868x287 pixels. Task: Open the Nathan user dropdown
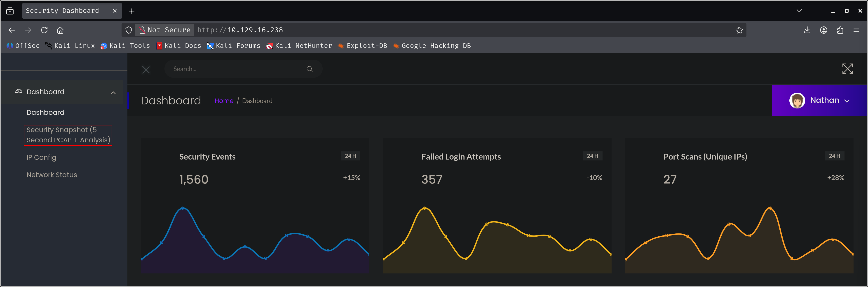[x=819, y=100]
